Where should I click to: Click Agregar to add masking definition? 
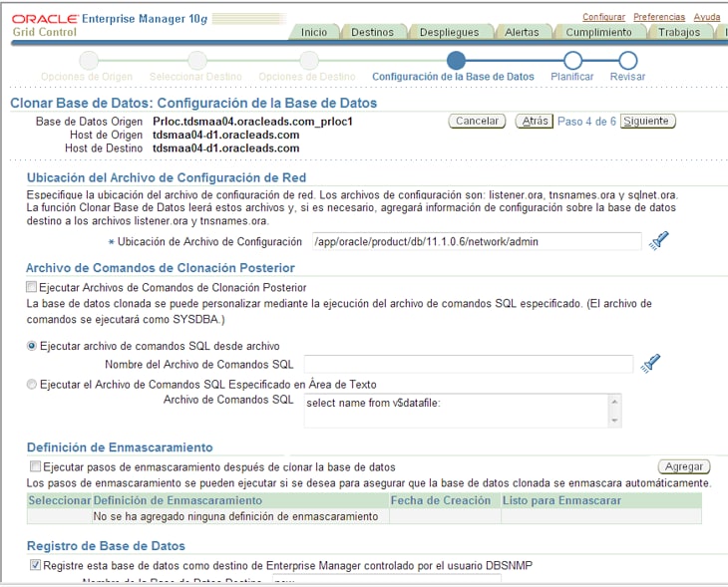(x=684, y=466)
